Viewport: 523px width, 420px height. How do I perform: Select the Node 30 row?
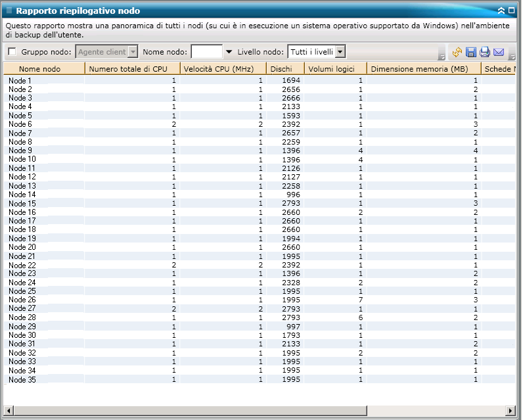260,335
